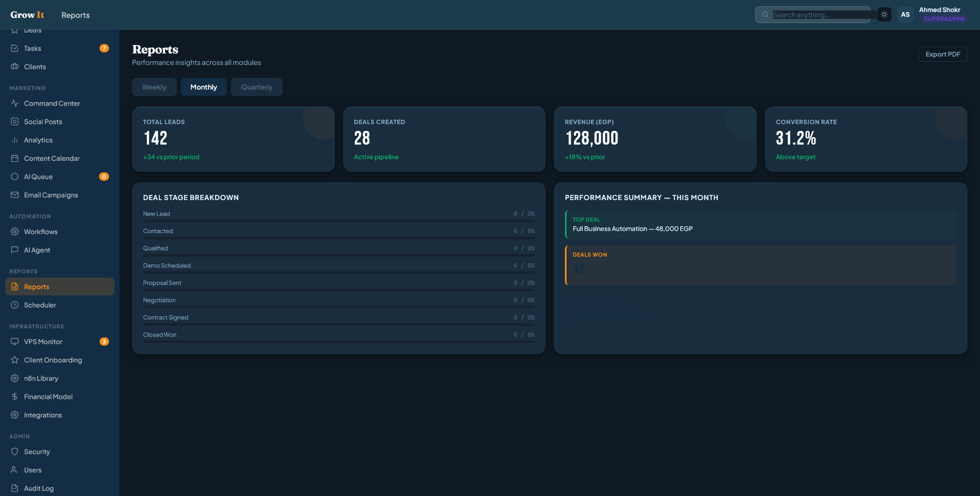980x496 pixels.
Task: Open the AS user avatar menu
Action: click(905, 15)
